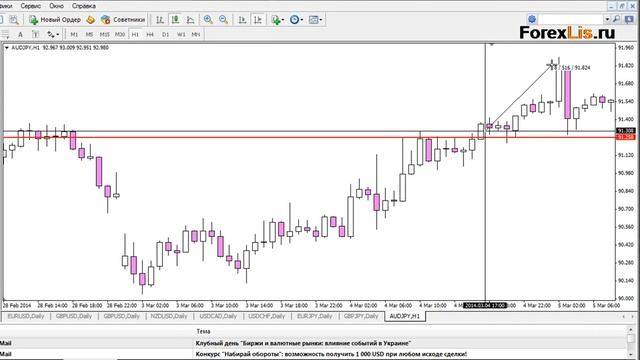Switch chart to bar chart type

(160, 20)
